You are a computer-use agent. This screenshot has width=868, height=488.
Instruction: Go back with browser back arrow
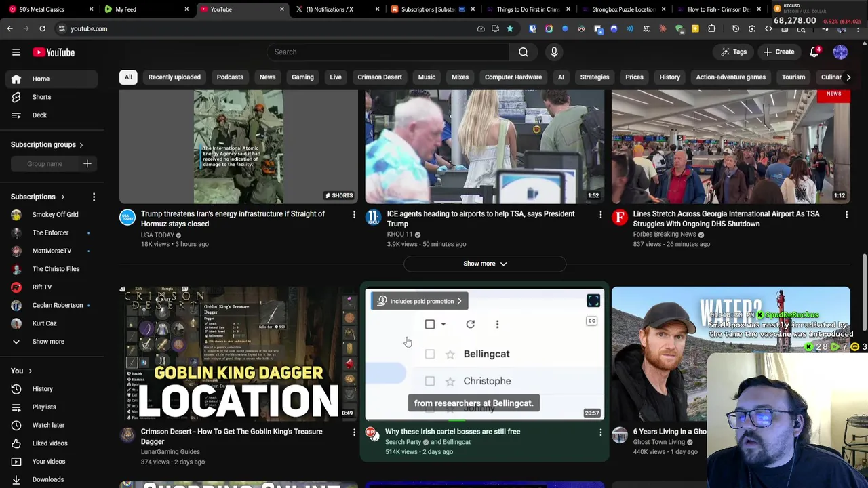(x=9, y=28)
